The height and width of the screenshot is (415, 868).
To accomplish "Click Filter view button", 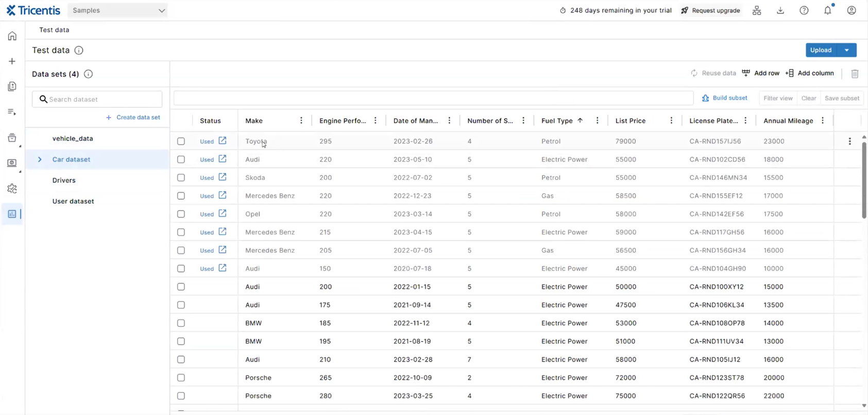I will [x=778, y=98].
